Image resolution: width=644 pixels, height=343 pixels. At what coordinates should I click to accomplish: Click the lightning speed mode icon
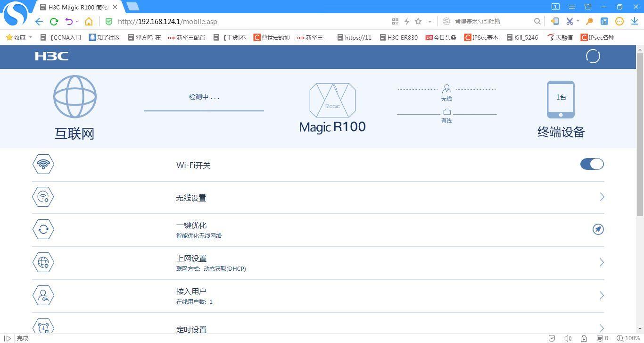[406, 21]
